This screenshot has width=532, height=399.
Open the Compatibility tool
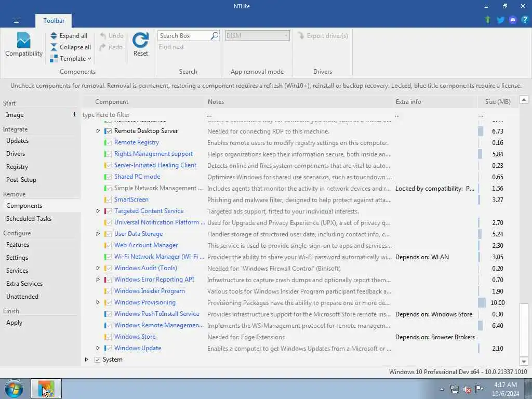point(24,44)
